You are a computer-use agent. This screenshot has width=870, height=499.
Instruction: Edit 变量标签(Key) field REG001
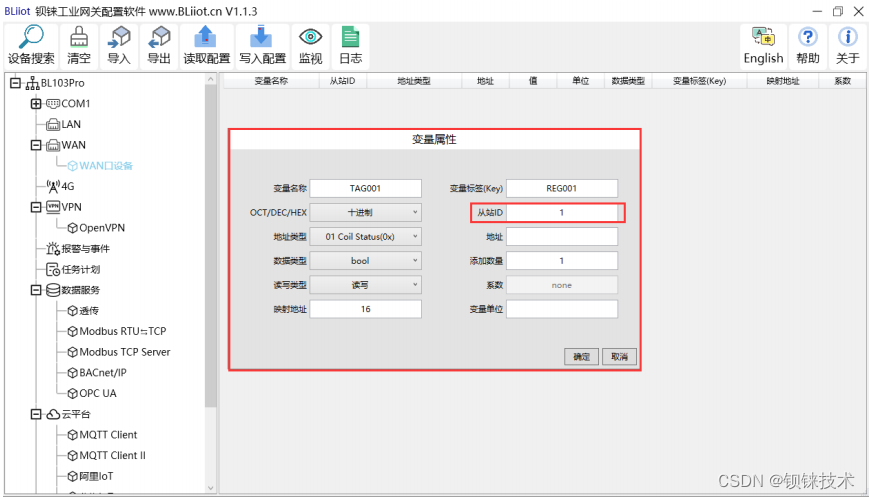click(562, 188)
